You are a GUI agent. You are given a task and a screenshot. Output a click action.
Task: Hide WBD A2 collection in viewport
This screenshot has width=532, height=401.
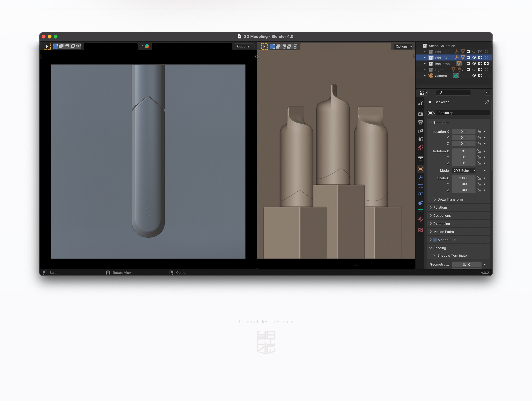tap(474, 58)
